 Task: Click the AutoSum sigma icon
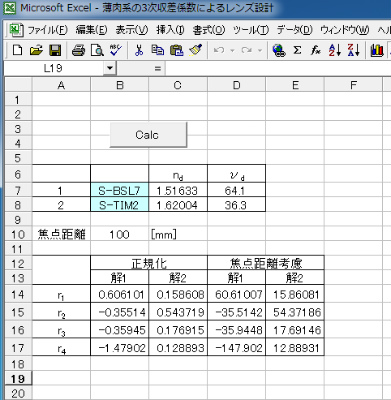tap(297, 50)
